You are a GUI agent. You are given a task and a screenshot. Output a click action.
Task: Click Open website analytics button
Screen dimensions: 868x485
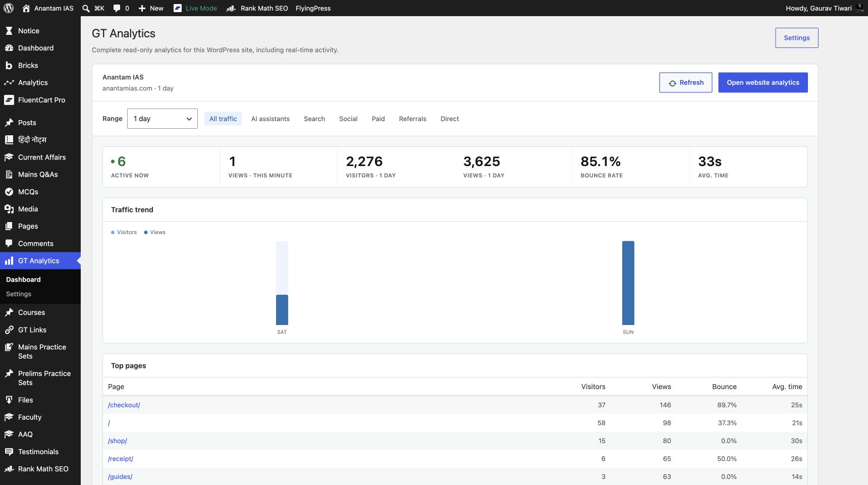pyautogui.click(x=763, y=83)
